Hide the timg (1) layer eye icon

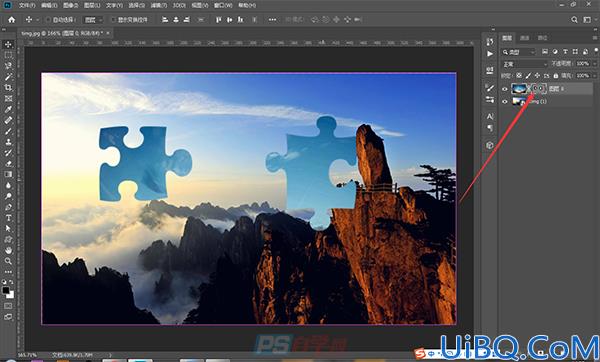coord(505,101)
